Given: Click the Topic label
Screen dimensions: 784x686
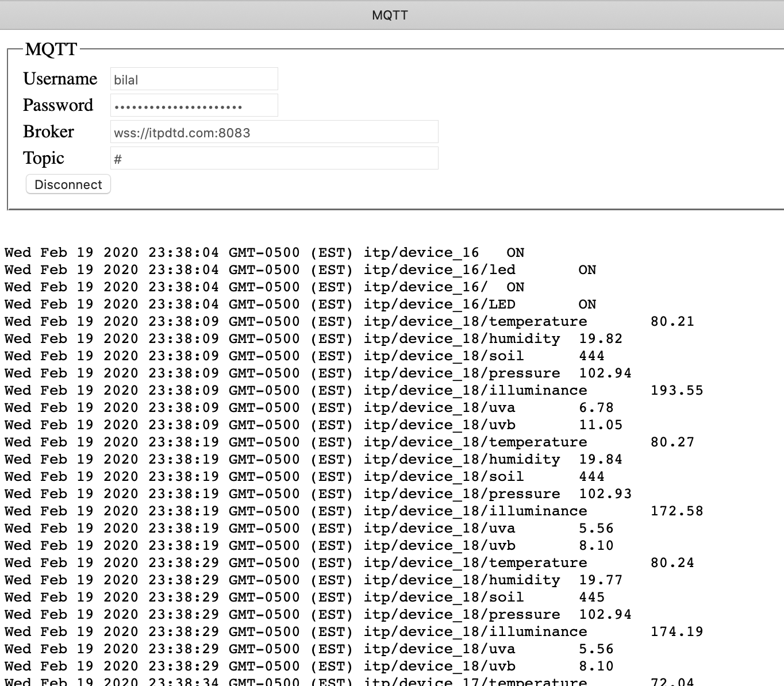Looking at the screenshot, I should [44, 158].
